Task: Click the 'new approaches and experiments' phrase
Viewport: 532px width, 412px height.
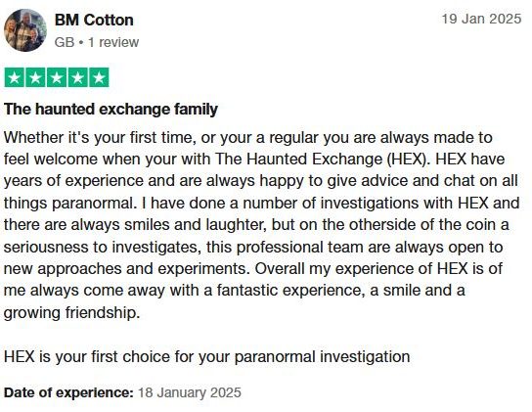Action: point(125,269)
